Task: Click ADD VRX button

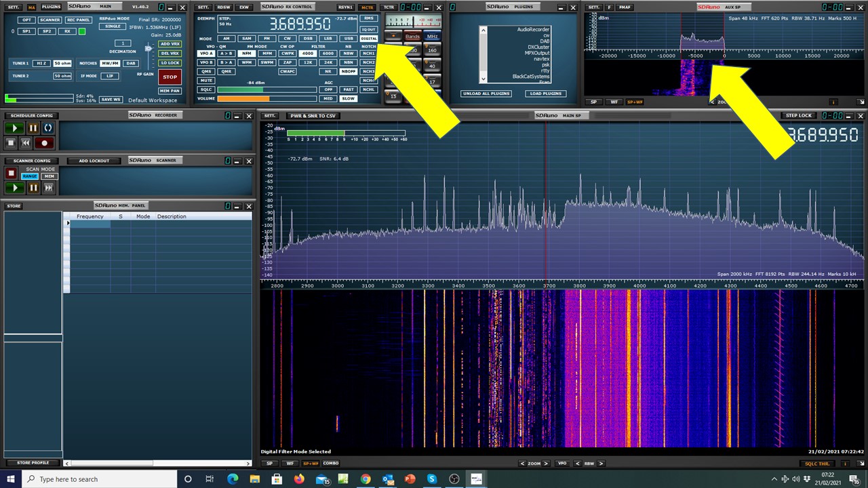Action: pyautogui.click(x=170, y=43)
